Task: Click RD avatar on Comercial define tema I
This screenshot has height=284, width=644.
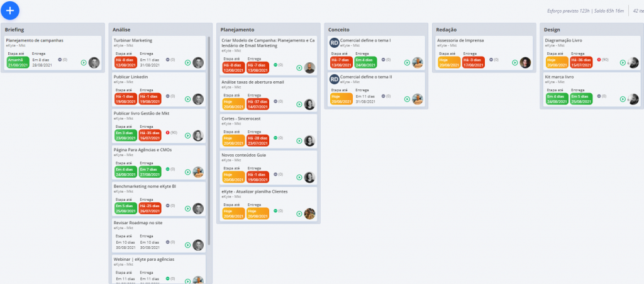Action: pyautogui.click(x=334, y=43)
